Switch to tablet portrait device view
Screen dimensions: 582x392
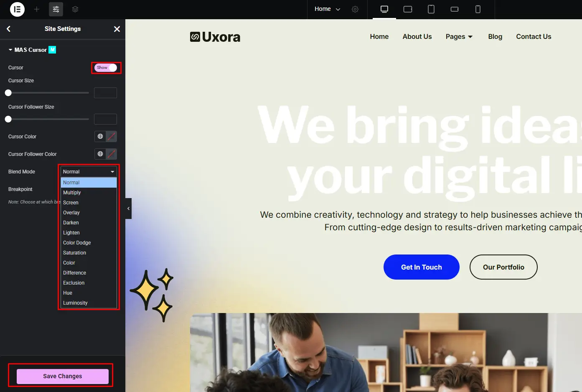pos(431,9)
